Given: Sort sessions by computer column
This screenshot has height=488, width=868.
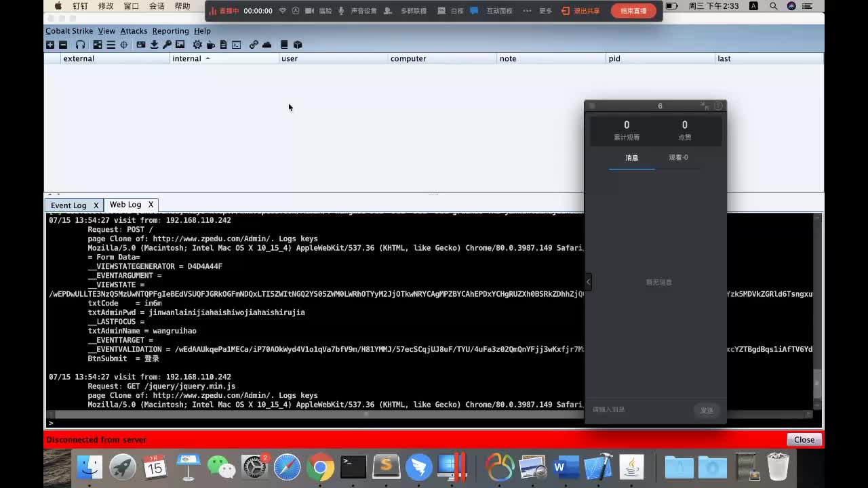Looking at the screenshot, I should 443,58.
